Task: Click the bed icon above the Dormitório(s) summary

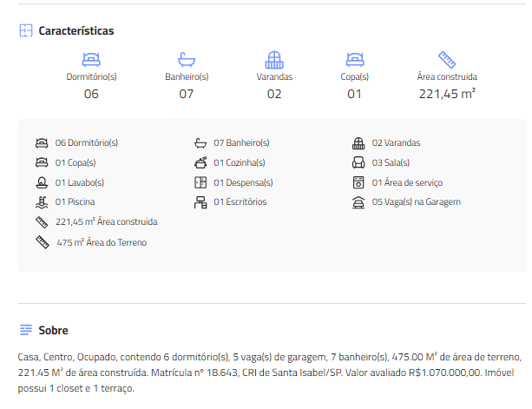Action: point(91,59)
